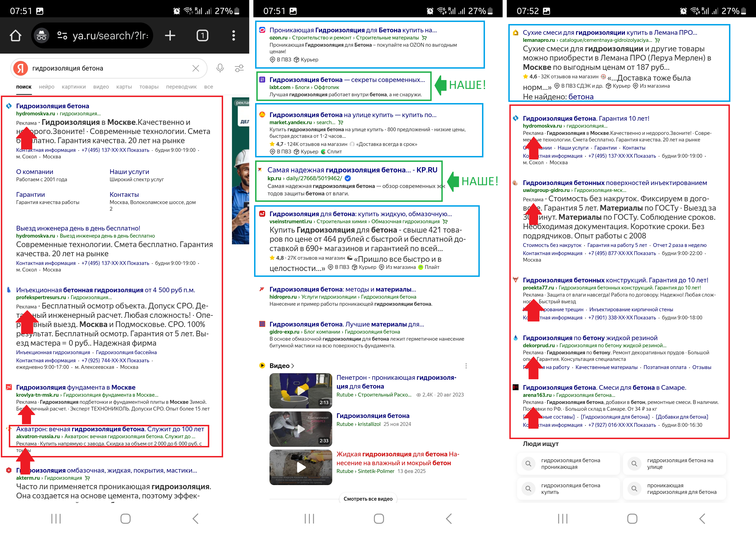The height and width of the screenshot is (534, 756).
Task: Tap Смотреть все видео button
Action: pyautogui.click(x=368, y=499)
